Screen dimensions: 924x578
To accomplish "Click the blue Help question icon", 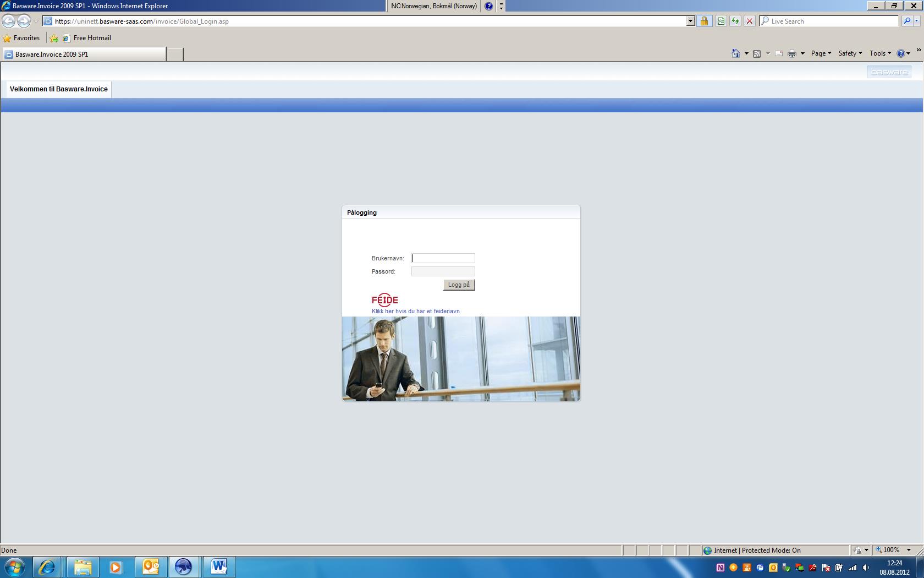I will pos(900,53).
